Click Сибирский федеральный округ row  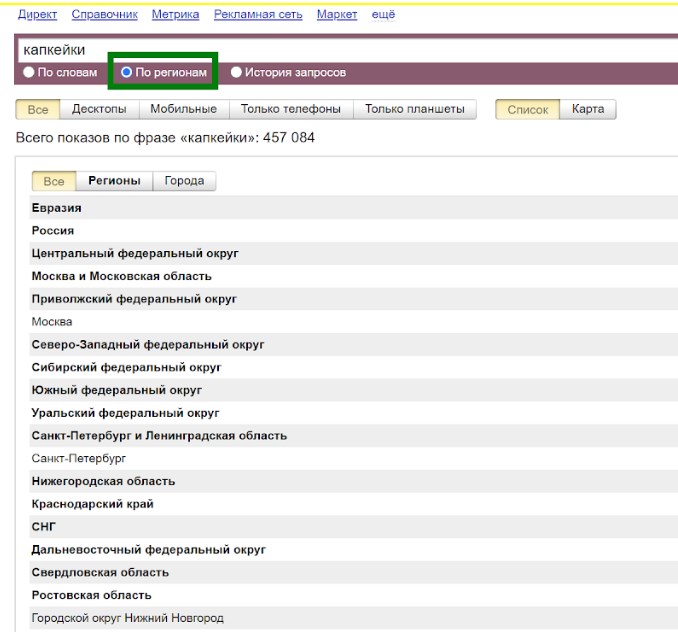point(354,367)
